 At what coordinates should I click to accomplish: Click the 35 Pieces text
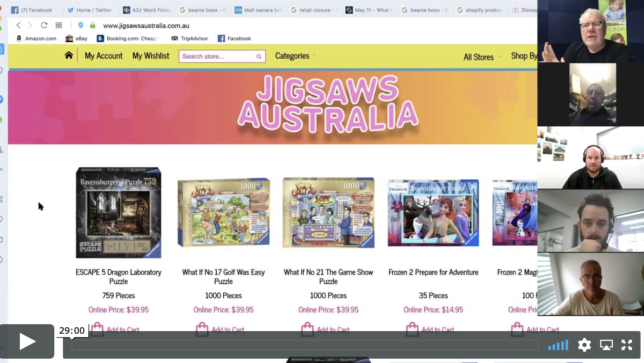tap(433, 296)
